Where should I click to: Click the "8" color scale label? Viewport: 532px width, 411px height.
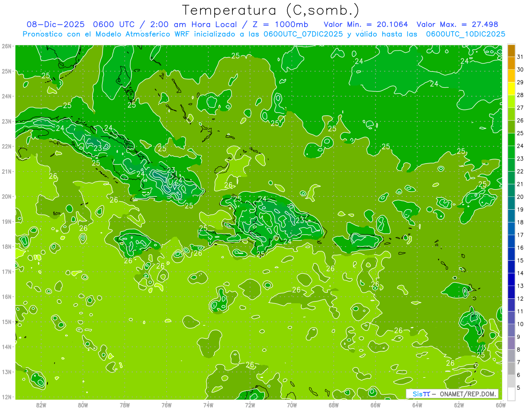pyautogui.click(x=519, y=350)
